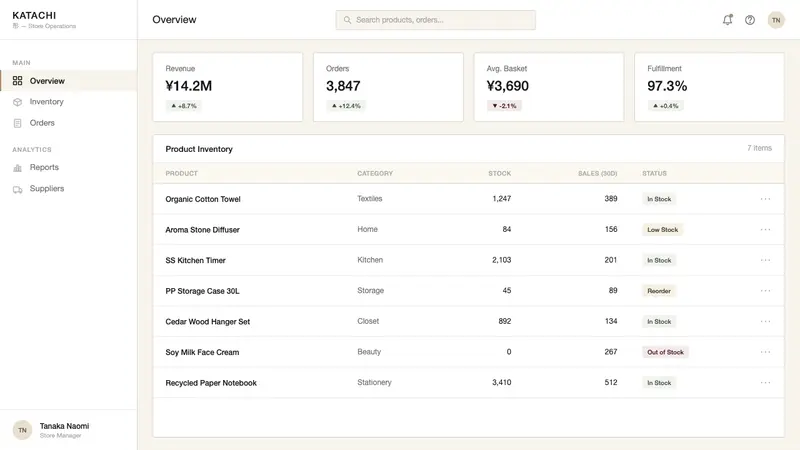The width and height of the screenshot is (800, 450).
Task: Open the notifications bell icon
Action: coord(728,20)
